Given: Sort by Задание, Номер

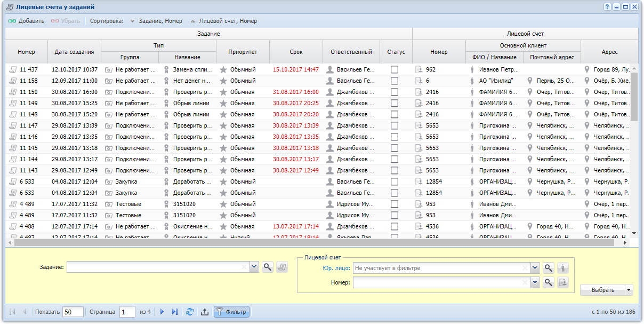Looking at the screenshot, I should (x=156, y=21).
